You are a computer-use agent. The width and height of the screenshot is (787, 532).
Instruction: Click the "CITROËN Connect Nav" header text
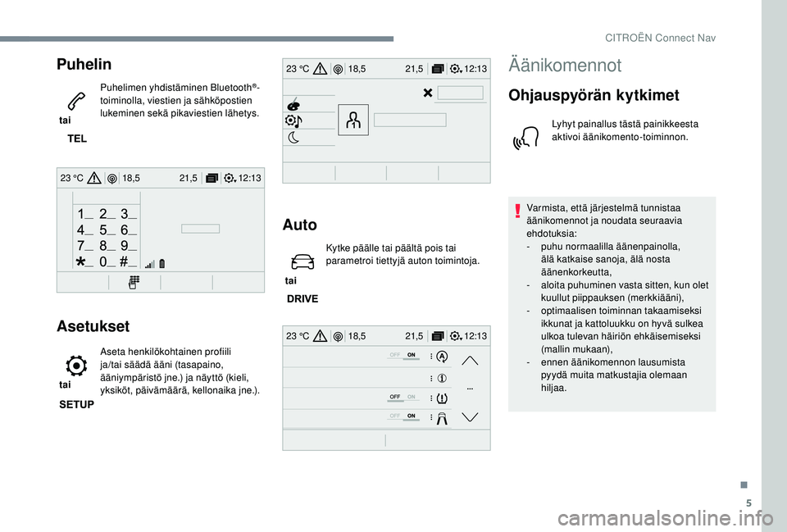[x=661, y=38]
